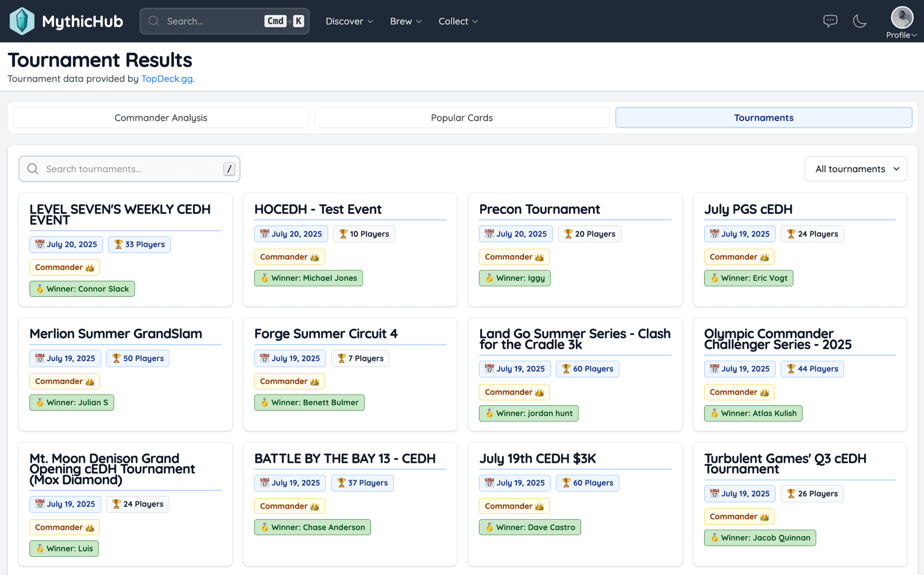This screenshot has width=924, height=575.
Task: Switch to the Commander Analysis tab
Action: [161, 118]
